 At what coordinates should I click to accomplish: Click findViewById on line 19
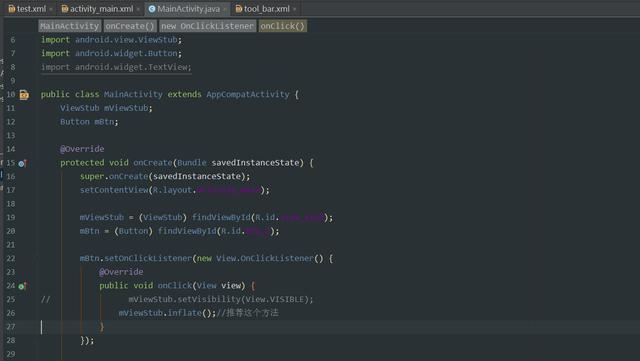(x=221, y=218)
